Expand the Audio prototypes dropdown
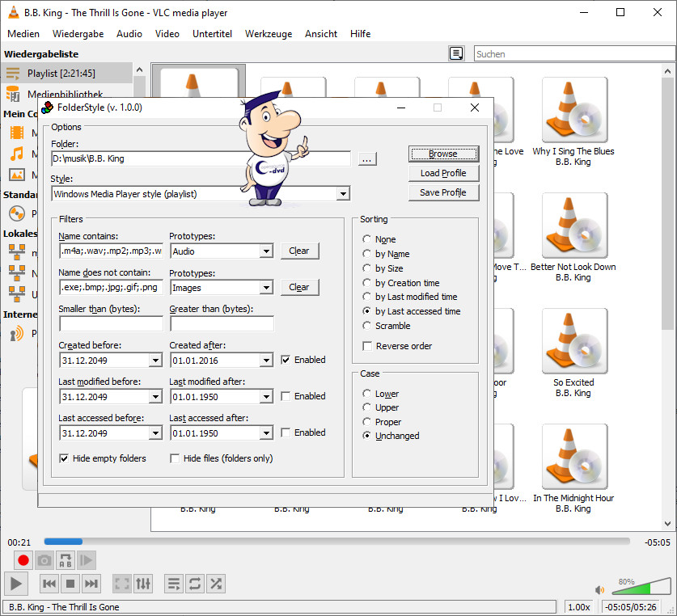 tap(266, 251)
